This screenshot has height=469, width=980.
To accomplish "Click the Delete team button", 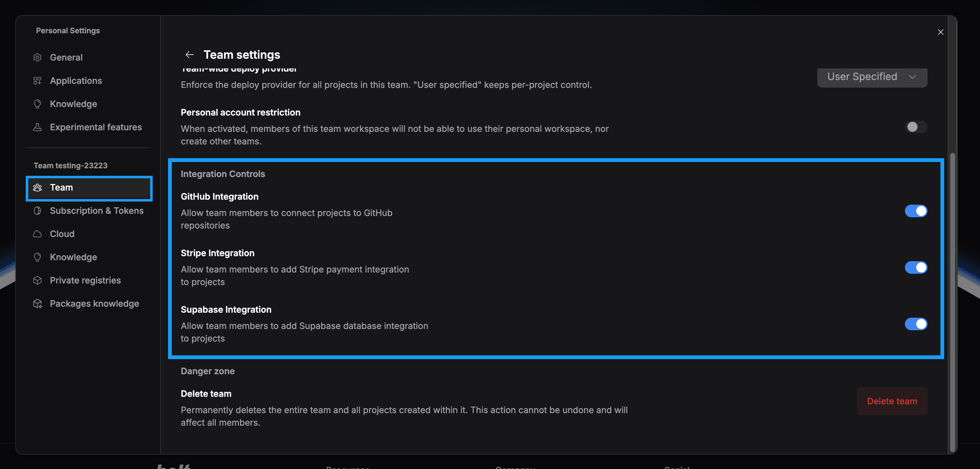I will coord(892,401).
